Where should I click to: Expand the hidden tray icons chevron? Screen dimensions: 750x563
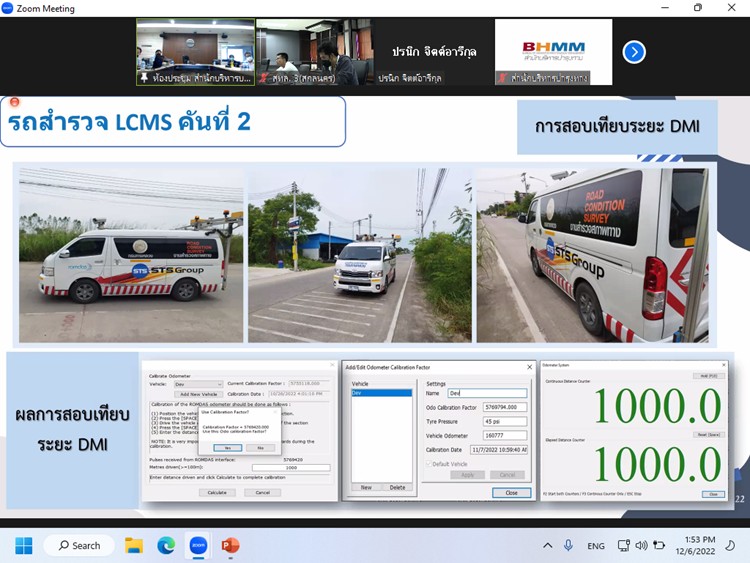547,545
